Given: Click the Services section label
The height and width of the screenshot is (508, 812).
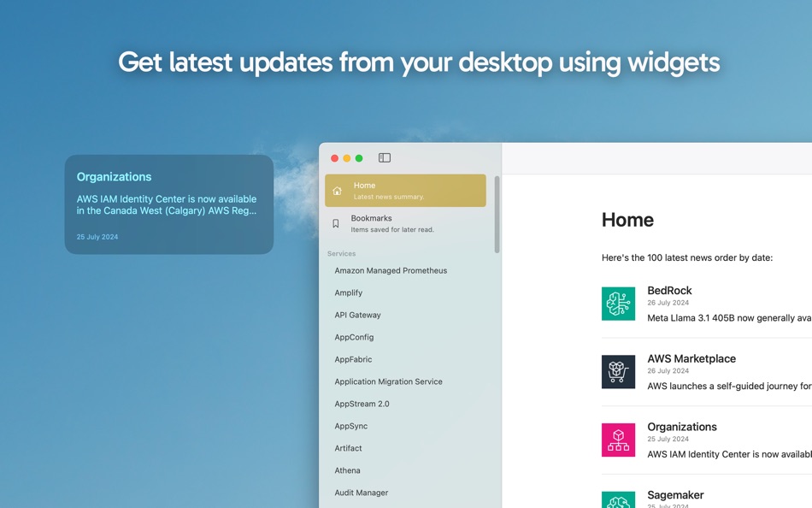Looking at the screenshot, I should coord(341,253).
